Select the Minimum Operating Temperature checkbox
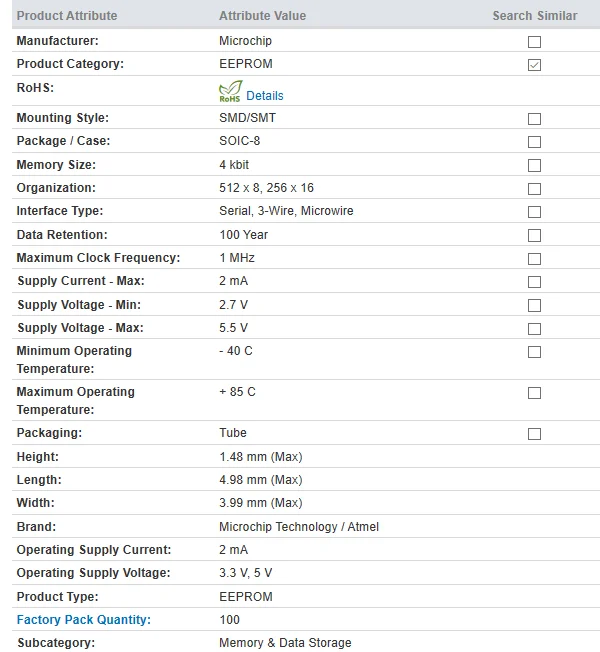This screenshot has width=600, height=652. click(x=534, y=352)
